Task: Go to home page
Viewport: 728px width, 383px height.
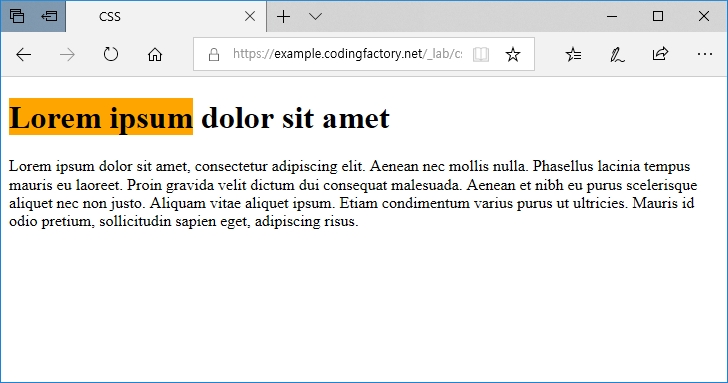Action: (x=155, y=54)
